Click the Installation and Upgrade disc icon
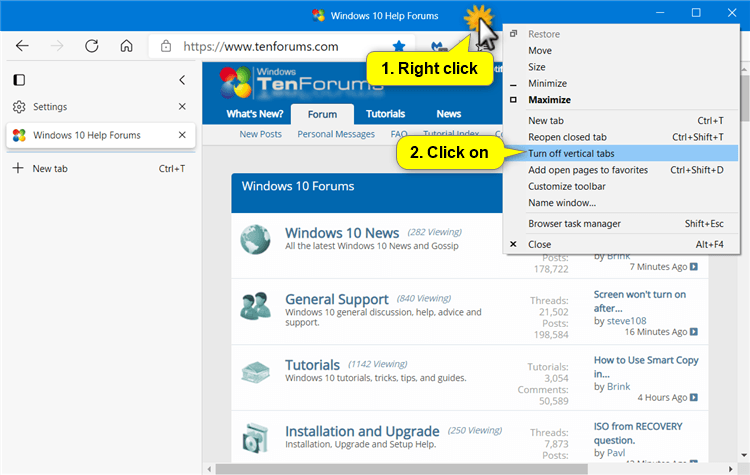Viewport: 750px width, 475px height. point(255,438)
